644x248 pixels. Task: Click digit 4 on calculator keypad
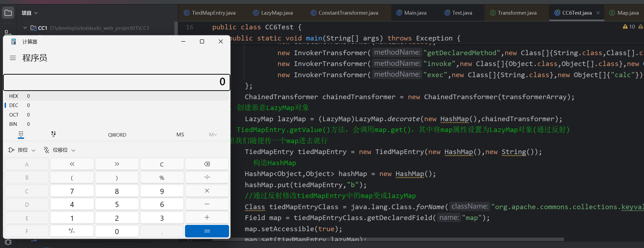tap(72, 204)
